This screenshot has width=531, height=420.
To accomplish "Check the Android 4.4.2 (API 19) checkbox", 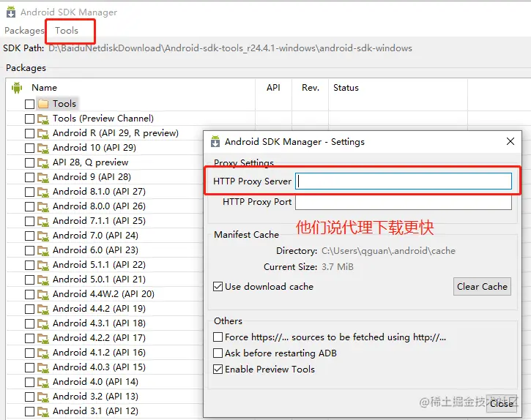I will 29,309.
